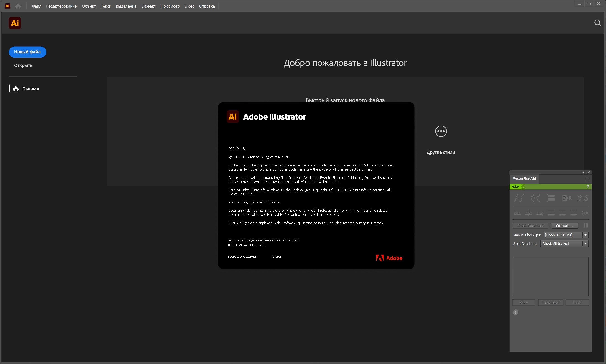
Task: Open the Окно menu
Action: pyautogui.click(x=189, y=6)
